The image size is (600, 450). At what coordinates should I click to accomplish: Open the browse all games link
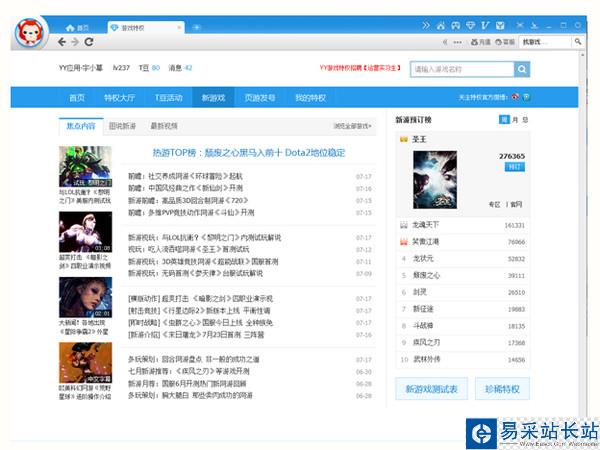coord(352,126)
